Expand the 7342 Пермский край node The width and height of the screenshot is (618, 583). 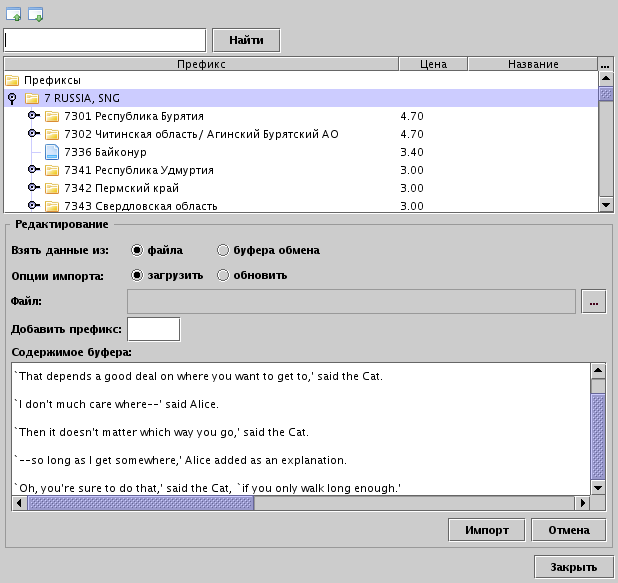click(33, 188)
